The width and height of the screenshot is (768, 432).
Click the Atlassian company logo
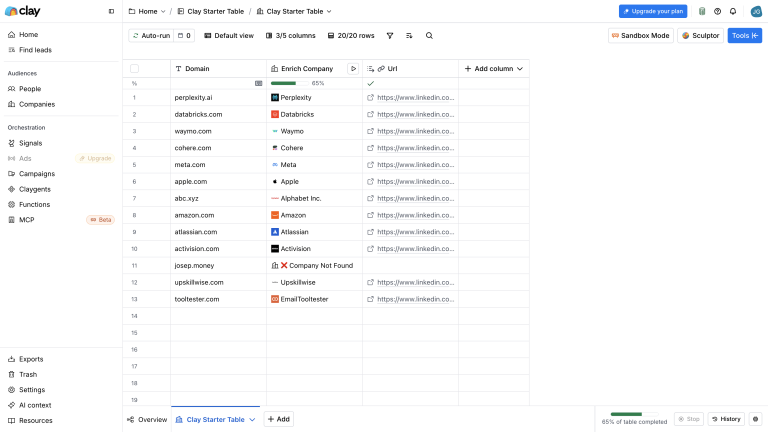tap(275, 232)
